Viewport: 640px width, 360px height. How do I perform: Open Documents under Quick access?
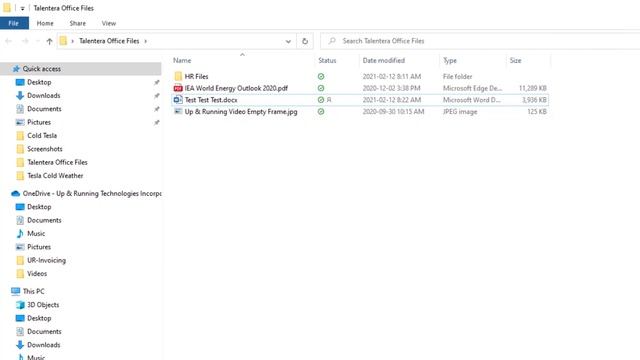44,109
